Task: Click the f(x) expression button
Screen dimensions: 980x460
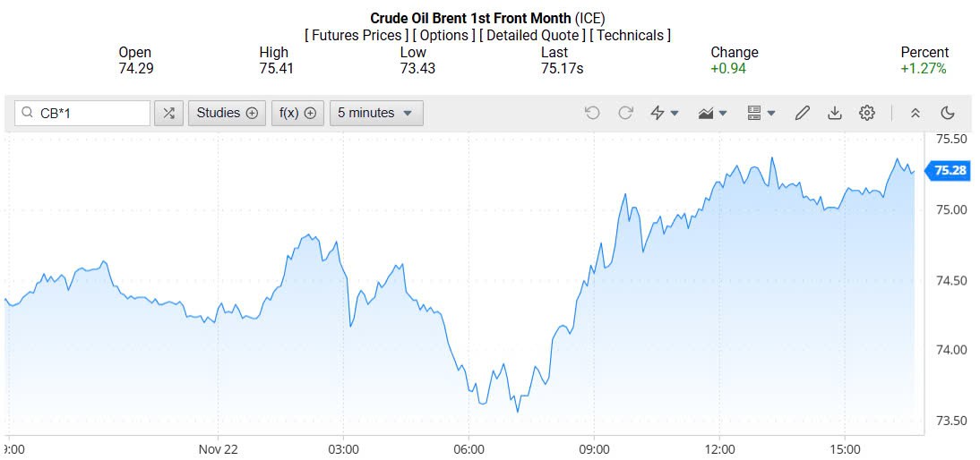Action: [297, 113]
